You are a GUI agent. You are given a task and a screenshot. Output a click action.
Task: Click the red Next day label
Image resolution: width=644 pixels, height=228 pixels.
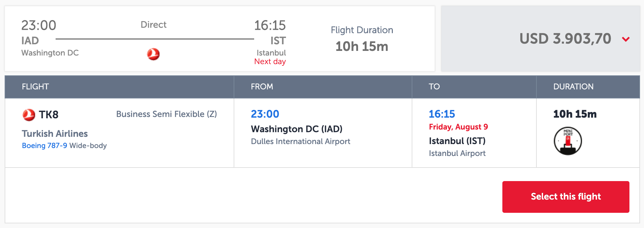coord(270,62)
